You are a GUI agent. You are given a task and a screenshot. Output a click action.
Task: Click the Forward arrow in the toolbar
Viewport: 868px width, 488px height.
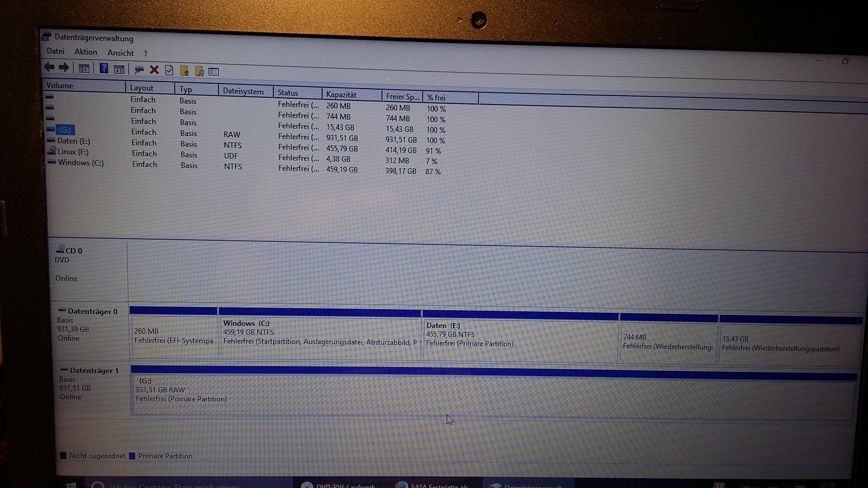[x=64, y=68]
